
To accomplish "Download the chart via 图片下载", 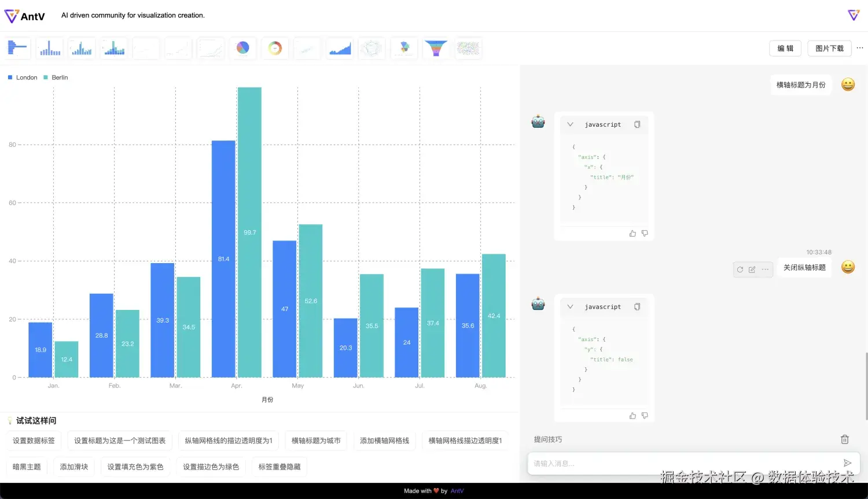I will coord(829,48).
